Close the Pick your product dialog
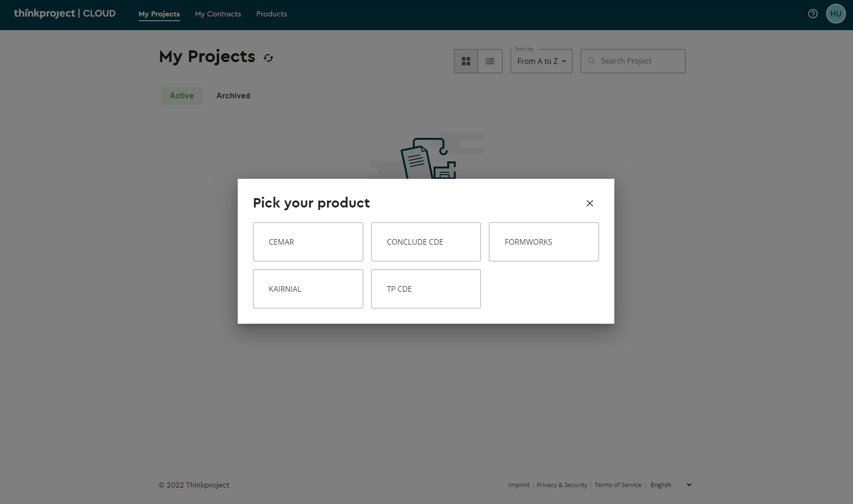 point(590,203)
